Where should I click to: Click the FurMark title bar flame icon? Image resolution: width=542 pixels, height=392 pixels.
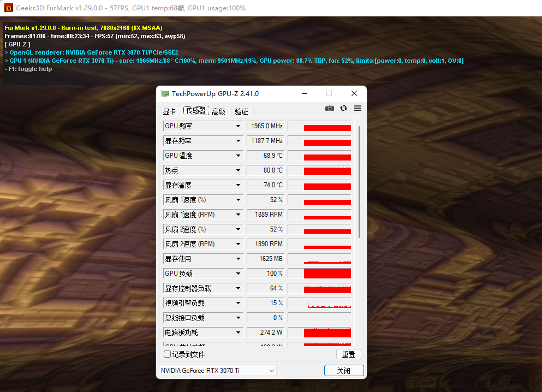(x=9, y=8)
